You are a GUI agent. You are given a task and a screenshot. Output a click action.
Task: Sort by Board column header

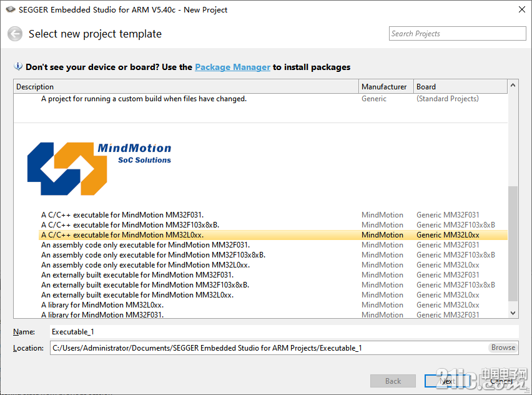[460, 87]
